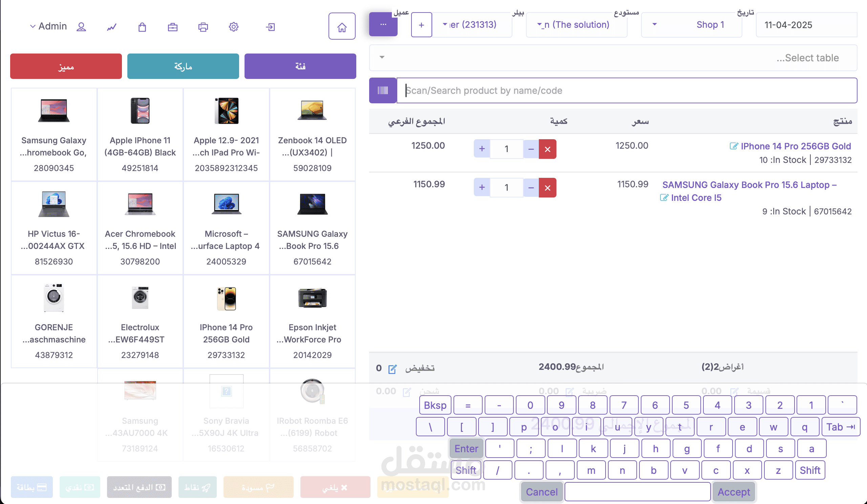Increase iPhone 14 Pro quantity
The image size is (867, 504).
tap(482, 149)
